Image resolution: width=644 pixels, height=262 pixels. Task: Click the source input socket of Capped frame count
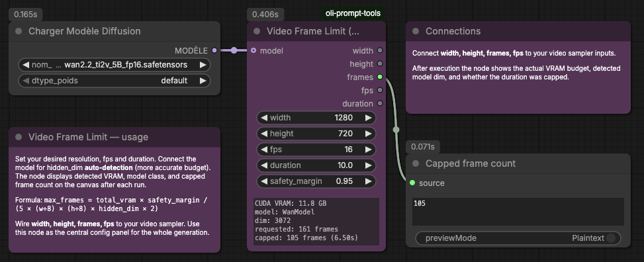coord(412,183)
